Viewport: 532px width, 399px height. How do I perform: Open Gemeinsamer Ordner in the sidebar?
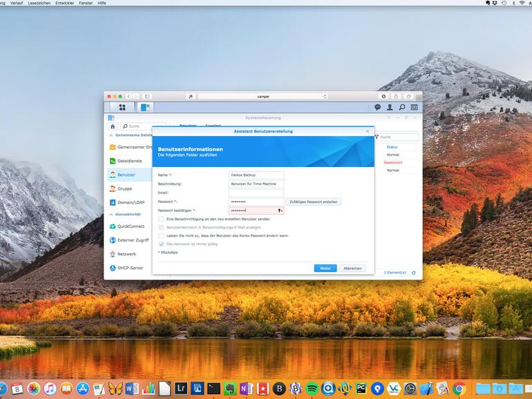click(129, 147)
